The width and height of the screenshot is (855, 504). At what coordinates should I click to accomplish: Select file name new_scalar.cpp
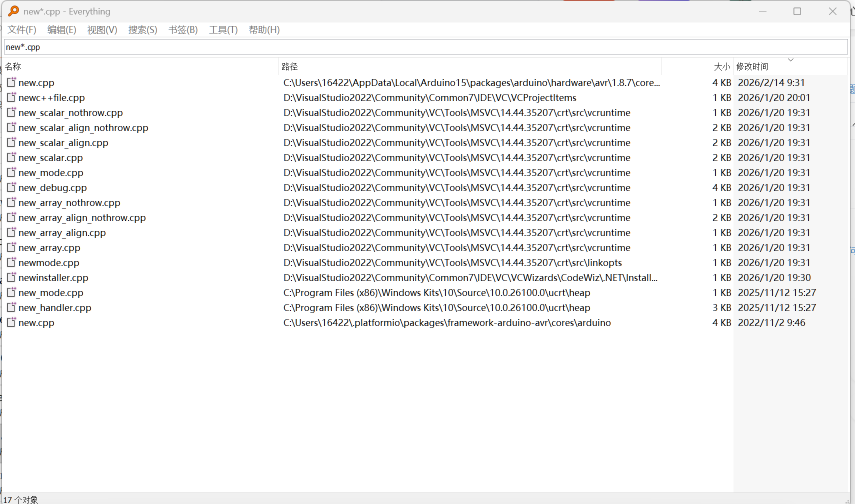pyautogui.click(x=50, y=157)
